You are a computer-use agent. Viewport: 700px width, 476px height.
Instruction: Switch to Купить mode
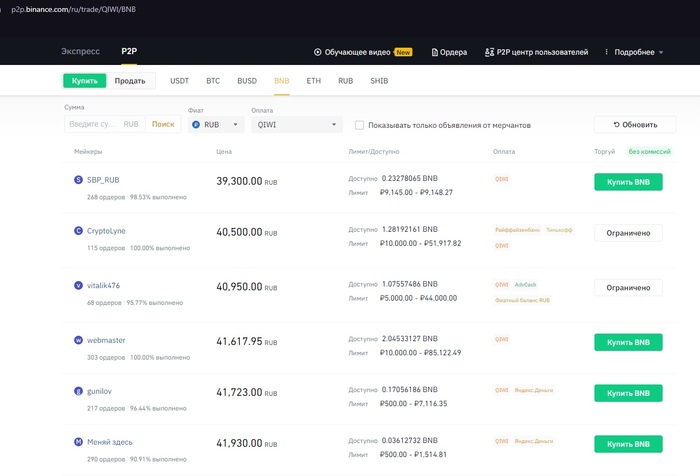[x=84, y=81]
